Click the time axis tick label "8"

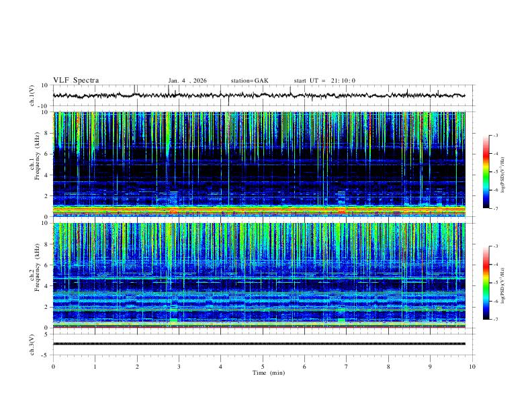tap(388, 367)
